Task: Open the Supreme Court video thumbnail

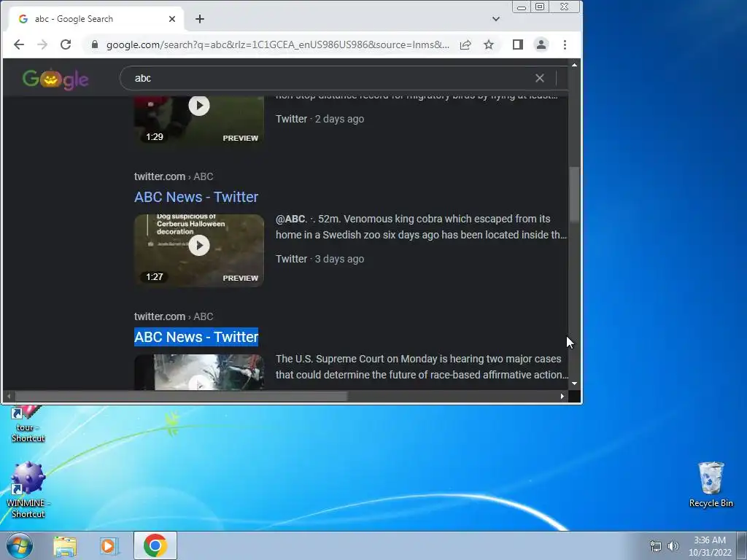Action: pos(199,373)
